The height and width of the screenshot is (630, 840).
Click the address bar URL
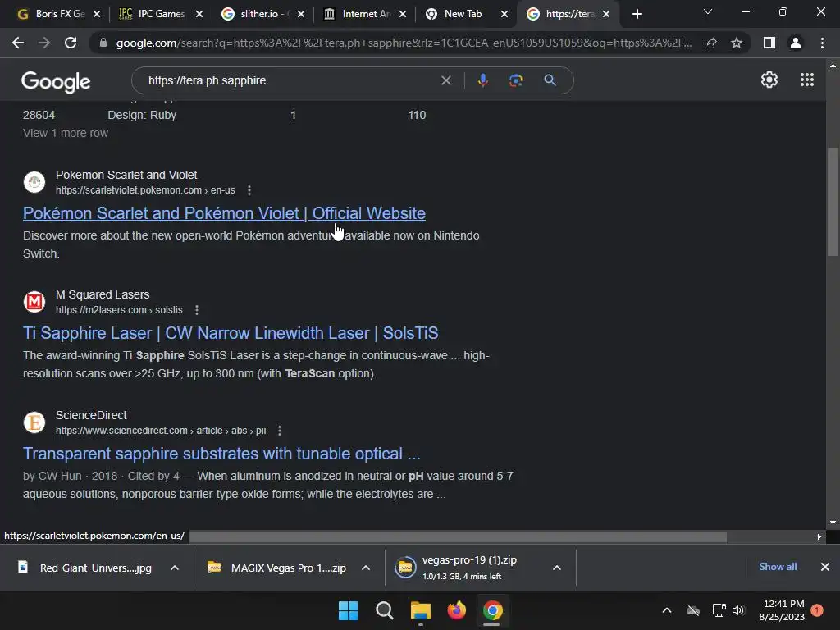coord(403,43)
